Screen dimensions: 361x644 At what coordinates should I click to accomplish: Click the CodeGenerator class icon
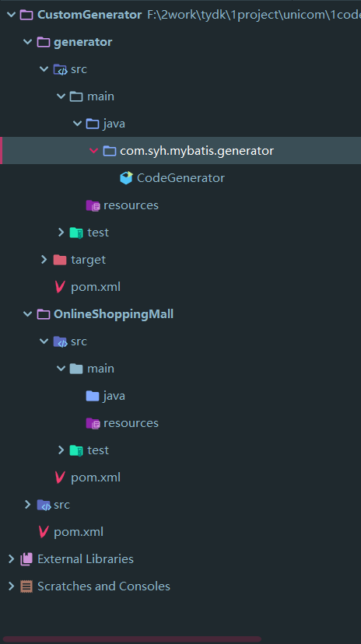click(126, 178)
